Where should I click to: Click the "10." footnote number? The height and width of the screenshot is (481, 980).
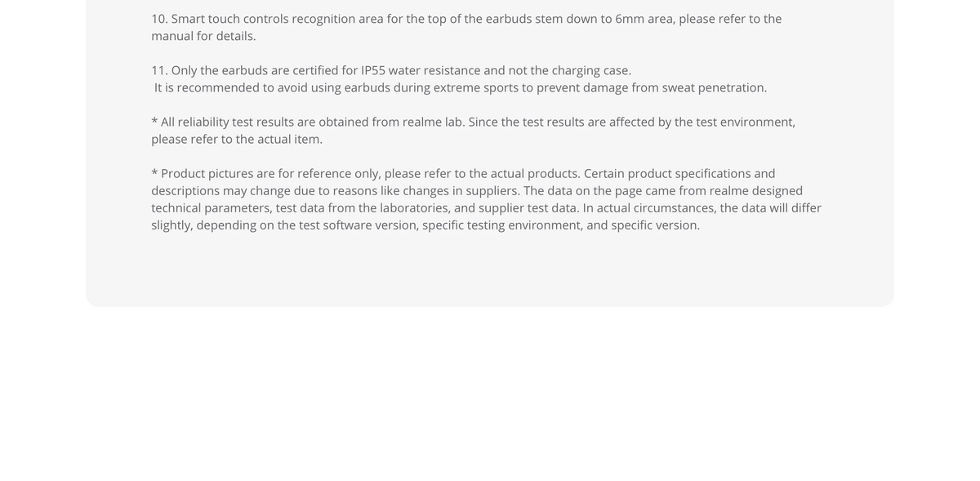tap(159, 19)
